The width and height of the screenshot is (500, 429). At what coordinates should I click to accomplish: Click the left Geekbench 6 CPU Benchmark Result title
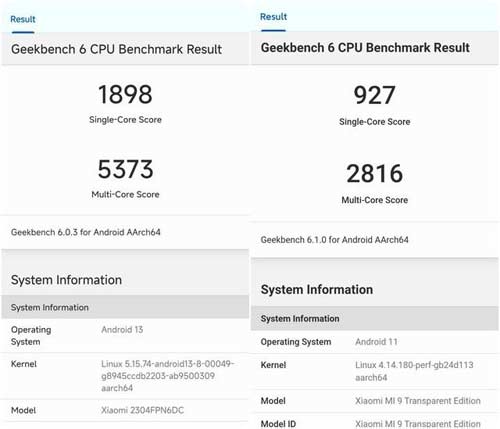(116, 49)
